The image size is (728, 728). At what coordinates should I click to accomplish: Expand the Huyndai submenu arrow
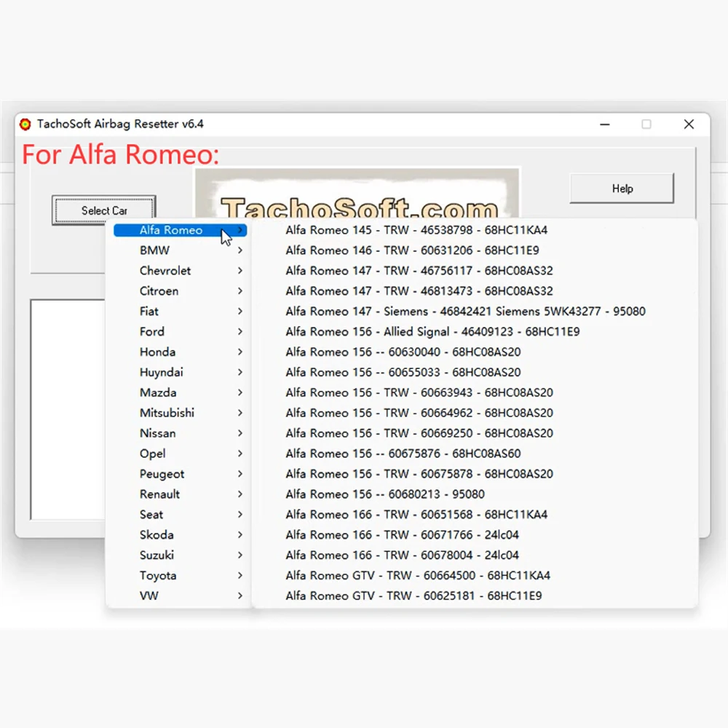(x=240, y=372)
